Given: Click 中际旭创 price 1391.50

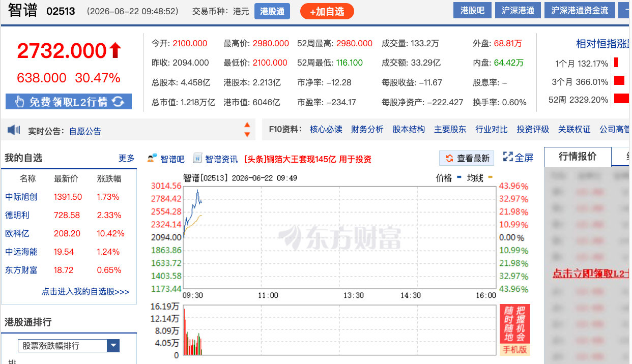Looking at the screenshot, I should (68, 197).
